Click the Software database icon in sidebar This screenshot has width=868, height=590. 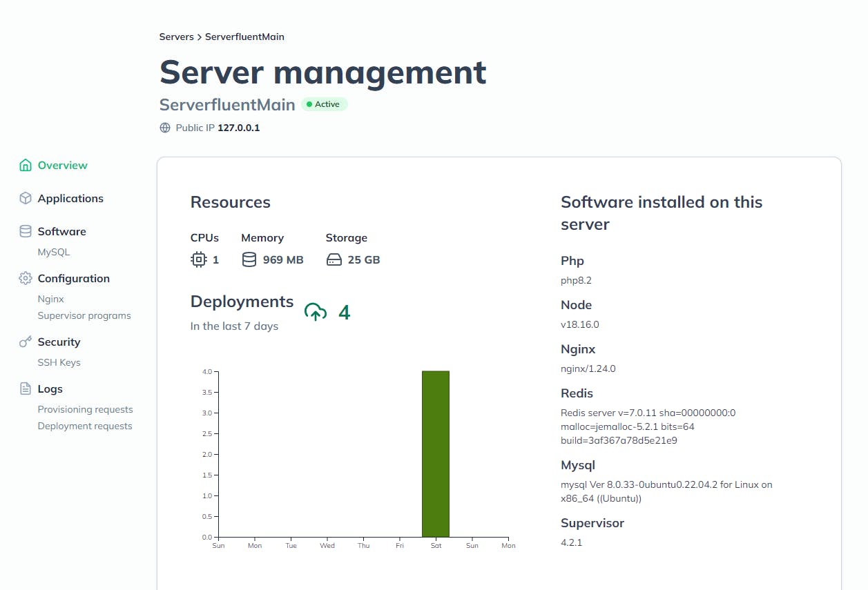click(25, 231)
